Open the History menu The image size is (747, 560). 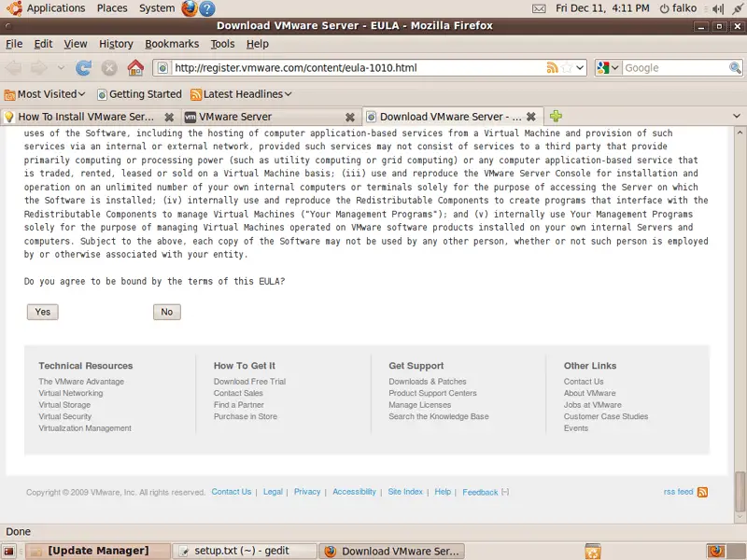(116, 44)
